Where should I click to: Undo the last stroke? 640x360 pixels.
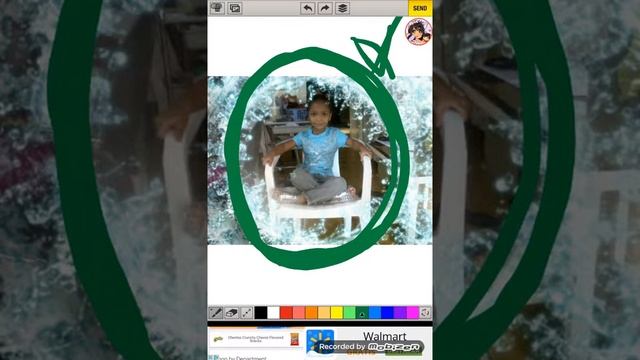click(308, 8)
